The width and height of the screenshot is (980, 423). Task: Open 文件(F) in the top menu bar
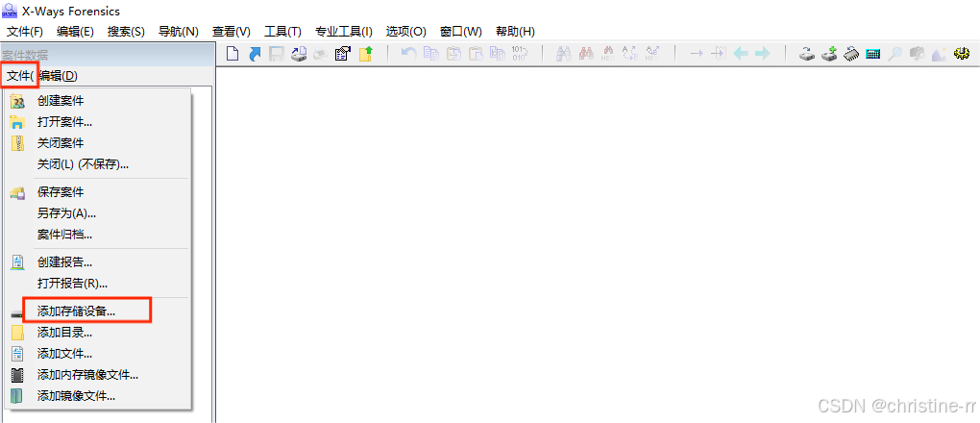tap(25, 32)
